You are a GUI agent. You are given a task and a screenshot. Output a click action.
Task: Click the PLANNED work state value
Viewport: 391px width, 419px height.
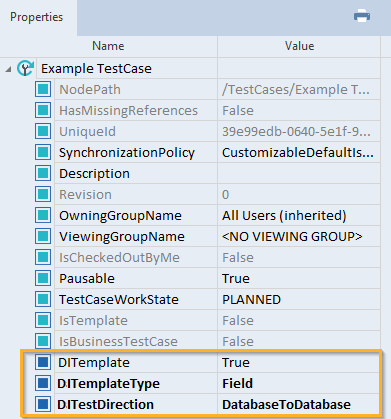(x=251, y=299)
